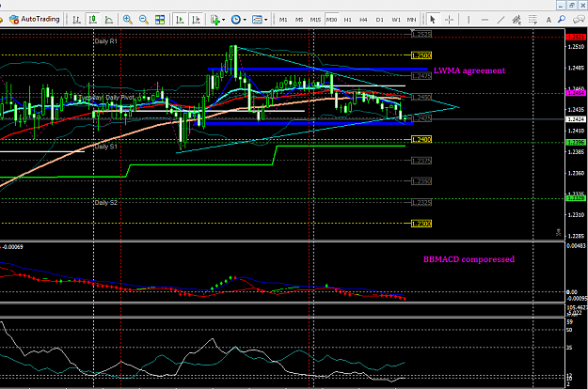Viewport: 588px width, 389px height.
Task: Select the D1 timeframe
Action: coord(380,20)
